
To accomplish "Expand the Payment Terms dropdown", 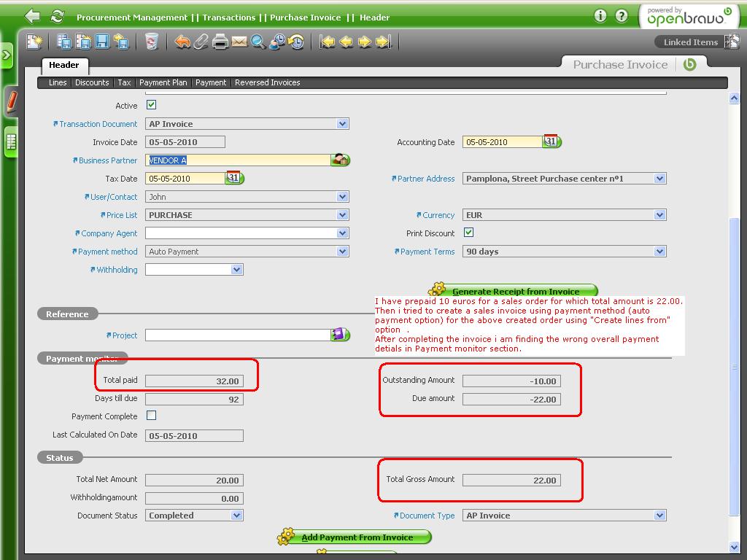I will [x=659, y=252].
